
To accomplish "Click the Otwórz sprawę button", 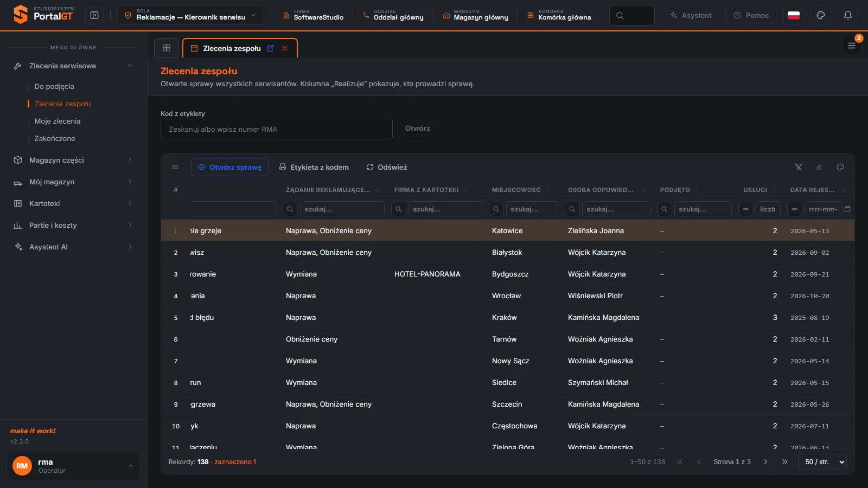I will click(x=229, y=167).
